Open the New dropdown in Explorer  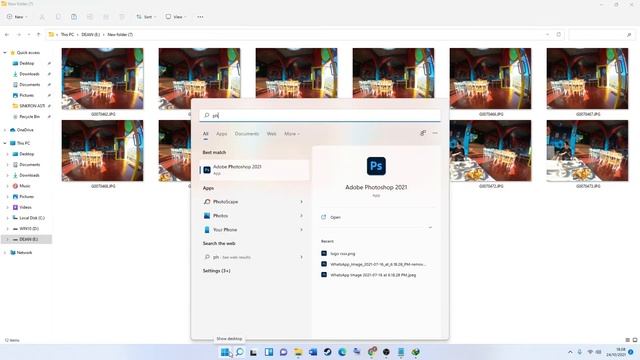[x=17, y=17]
